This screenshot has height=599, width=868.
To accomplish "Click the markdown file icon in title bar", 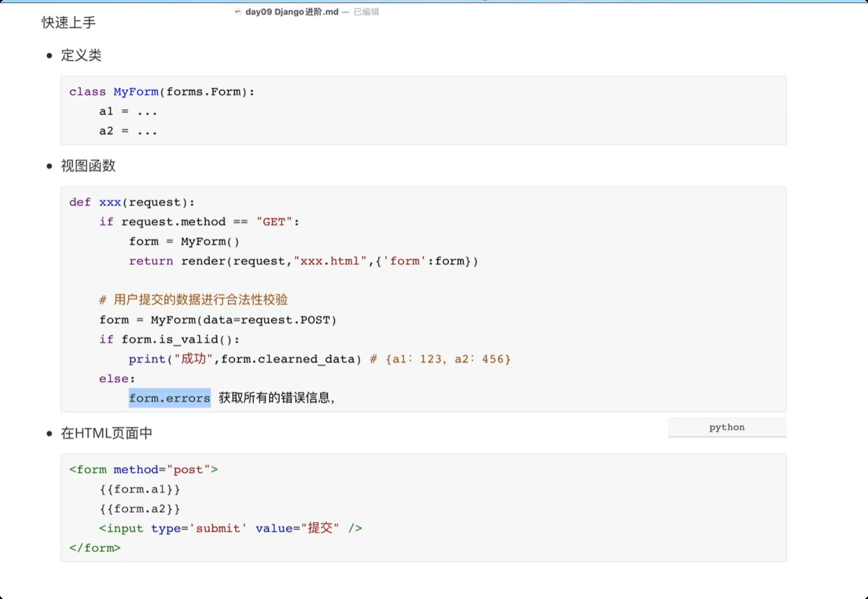I will (238, 12).
